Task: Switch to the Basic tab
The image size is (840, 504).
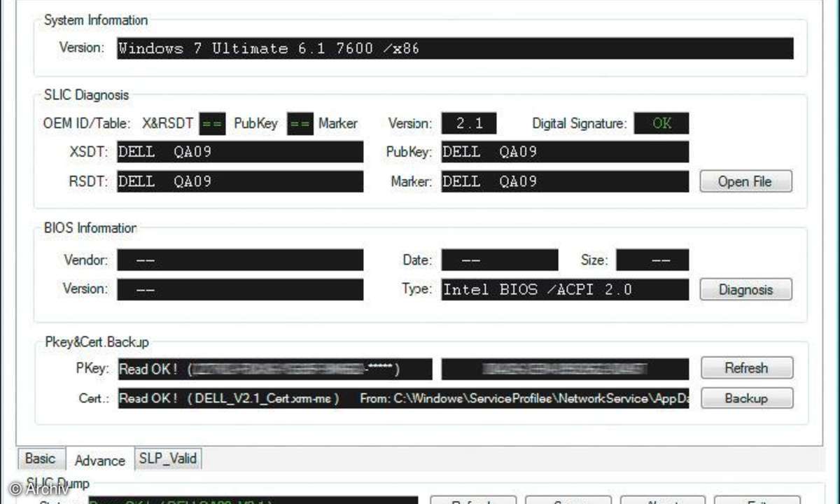Action: coord(40,458)
